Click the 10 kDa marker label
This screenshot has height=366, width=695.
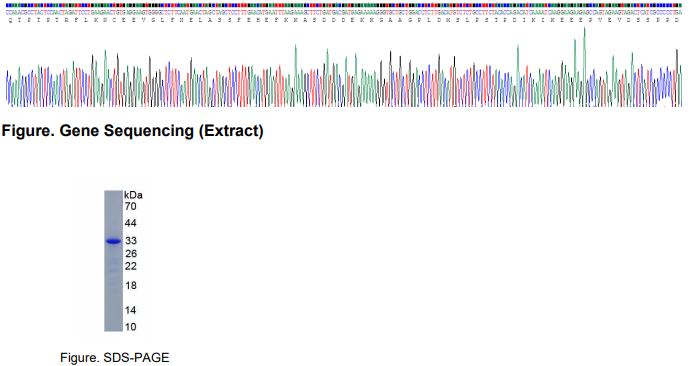click(130, 327)
